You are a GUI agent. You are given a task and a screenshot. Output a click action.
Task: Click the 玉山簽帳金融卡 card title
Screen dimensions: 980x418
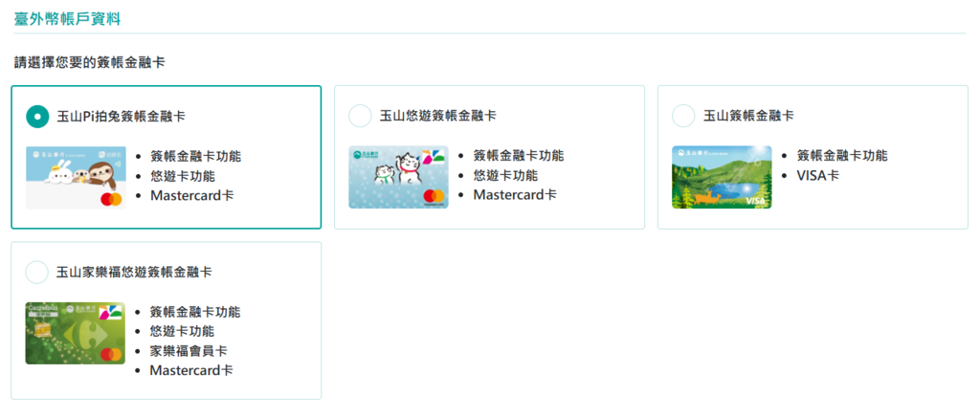click(748, 116)
